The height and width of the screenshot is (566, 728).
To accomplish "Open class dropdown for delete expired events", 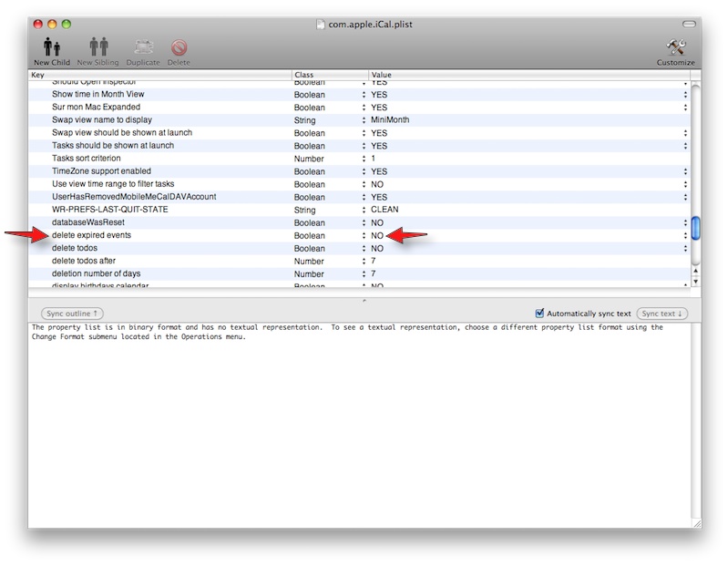I will [364, 235].
